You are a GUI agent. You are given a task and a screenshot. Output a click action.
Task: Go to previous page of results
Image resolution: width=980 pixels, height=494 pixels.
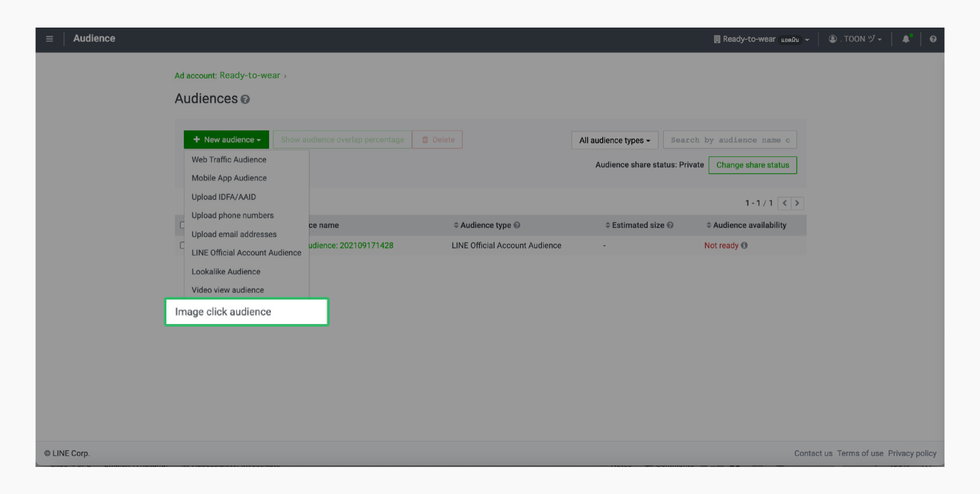pyautogui.click(x=785, y=203)
